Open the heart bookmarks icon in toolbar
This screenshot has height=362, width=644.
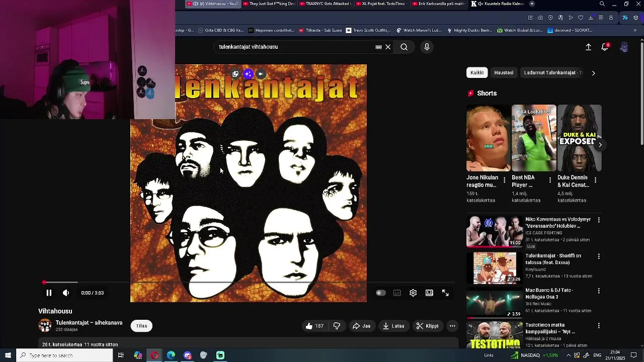point(581,18)
